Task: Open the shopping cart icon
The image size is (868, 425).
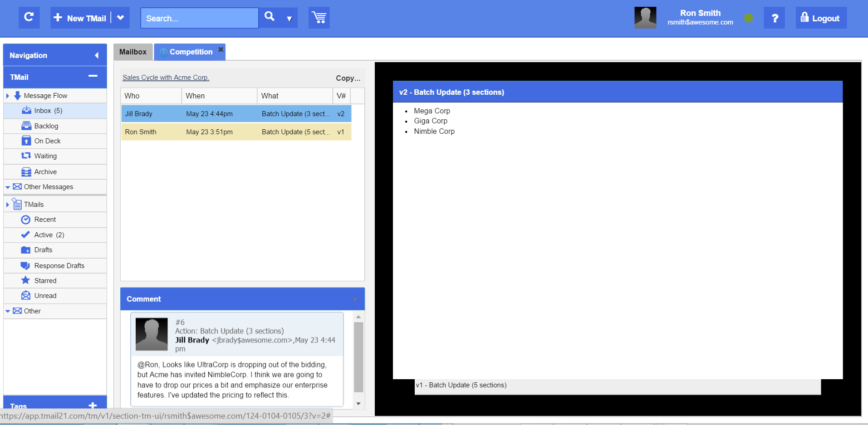Action: [x=319, y=18]
